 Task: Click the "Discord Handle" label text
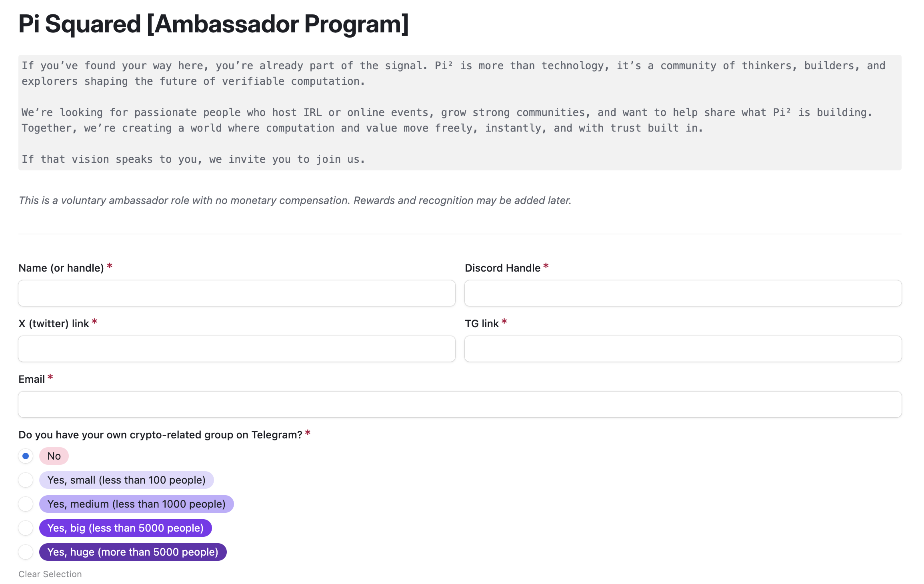pos(502,268)
